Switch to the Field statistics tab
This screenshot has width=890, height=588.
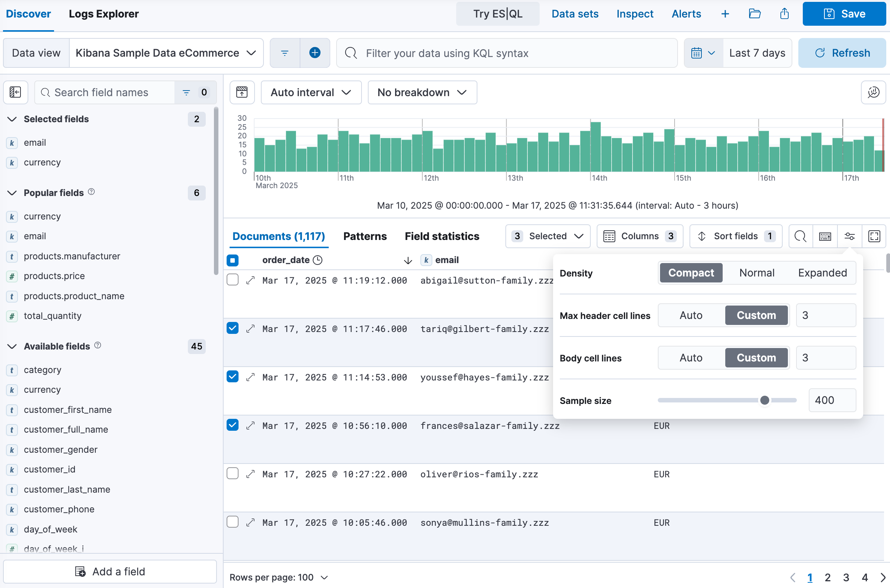point(442,236)
